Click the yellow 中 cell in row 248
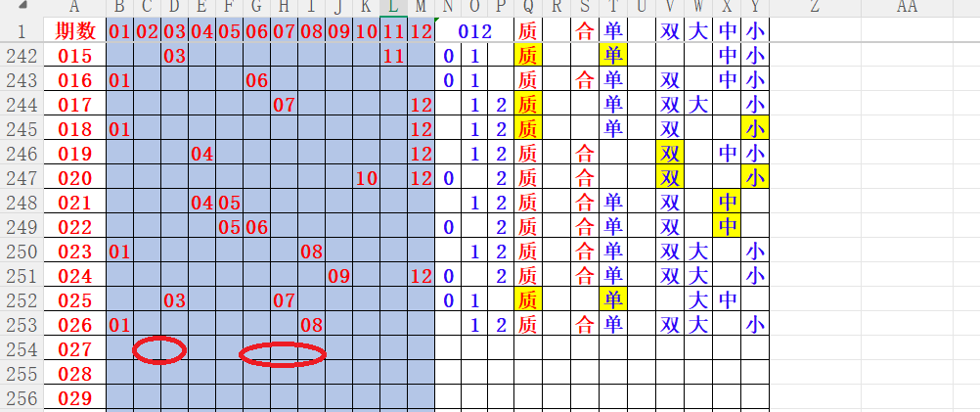 [x=727, y=203]
